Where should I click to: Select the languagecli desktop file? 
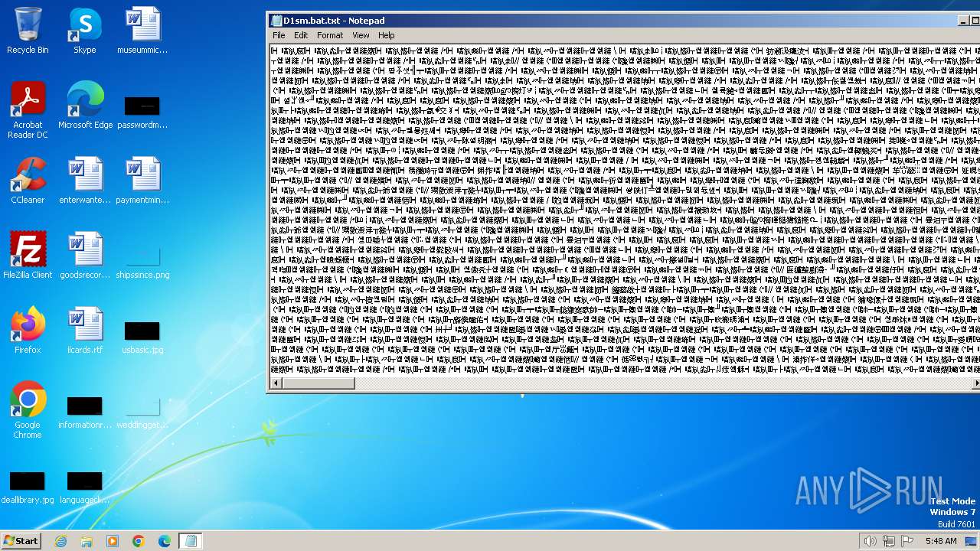(85, 487)
